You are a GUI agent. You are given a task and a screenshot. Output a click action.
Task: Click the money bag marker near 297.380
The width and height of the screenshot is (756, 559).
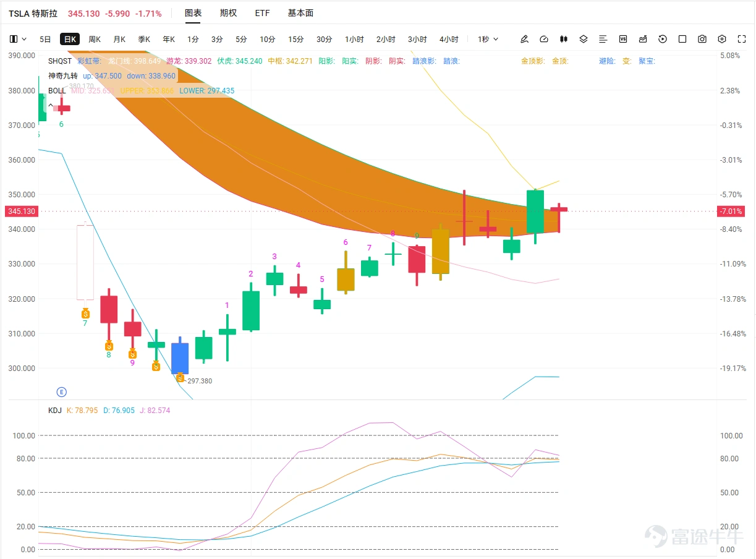[x=181, y=377]
